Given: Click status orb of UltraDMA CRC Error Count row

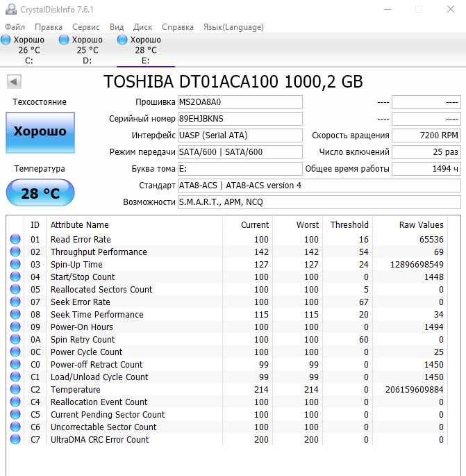Looking at the screenshot, I should (x=15, y=439).
